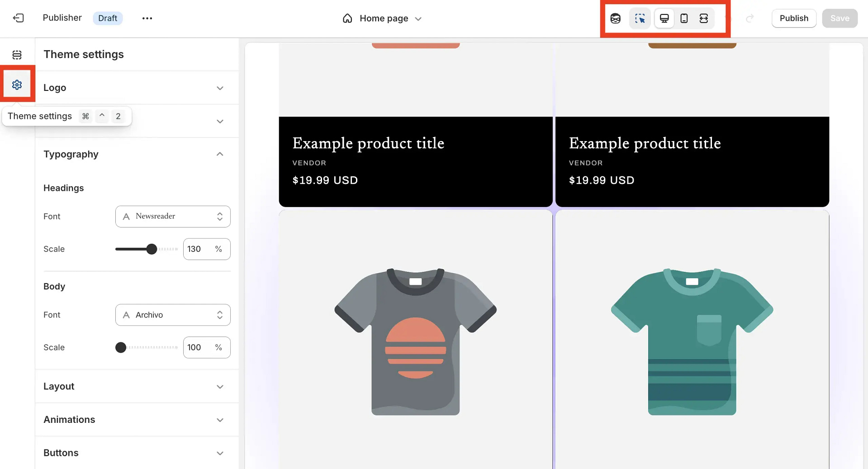Image resolution: width=868 pixels, height=469 pixels.
Task: Click the redo arrow icon
Action: (749, 18)
